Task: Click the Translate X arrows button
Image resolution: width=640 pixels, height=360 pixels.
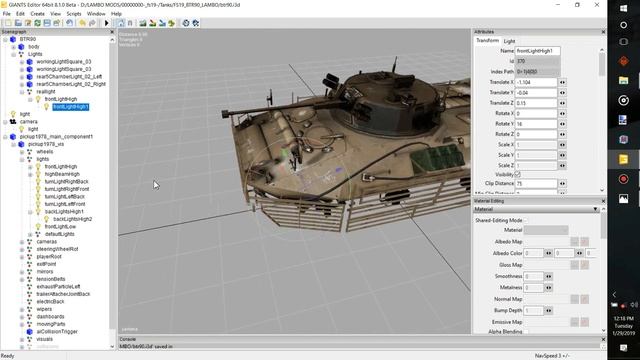Action: pos(562,82)
